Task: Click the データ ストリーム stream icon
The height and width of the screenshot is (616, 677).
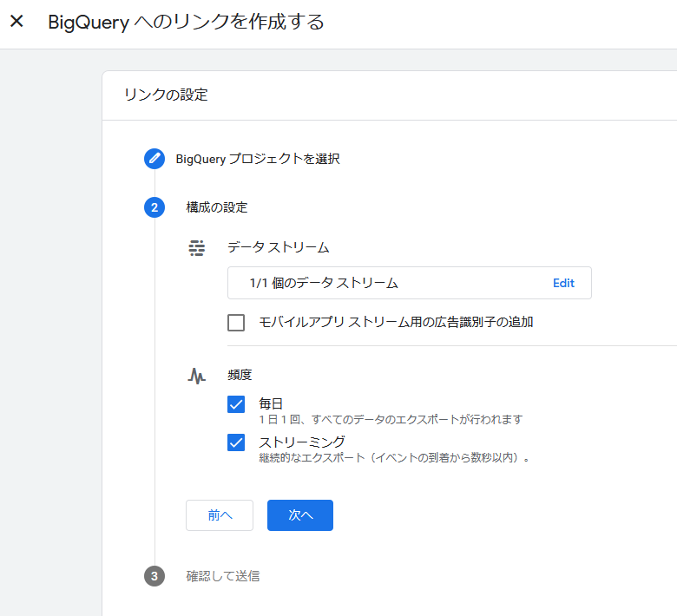Action: click(197, 248)
